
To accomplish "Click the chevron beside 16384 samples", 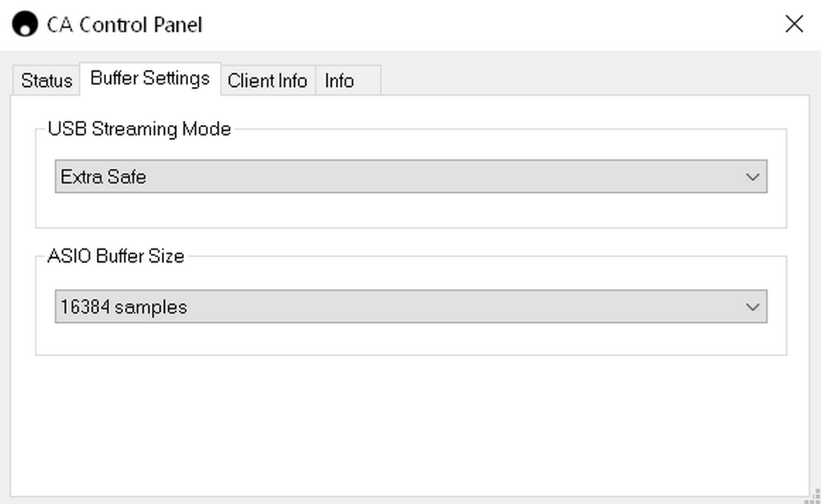I will point(753,307).
